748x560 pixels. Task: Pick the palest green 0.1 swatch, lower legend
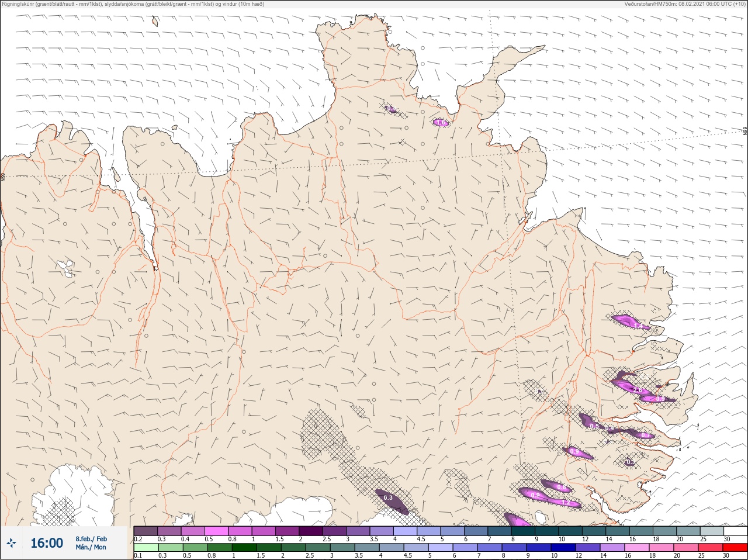point(146,548)
